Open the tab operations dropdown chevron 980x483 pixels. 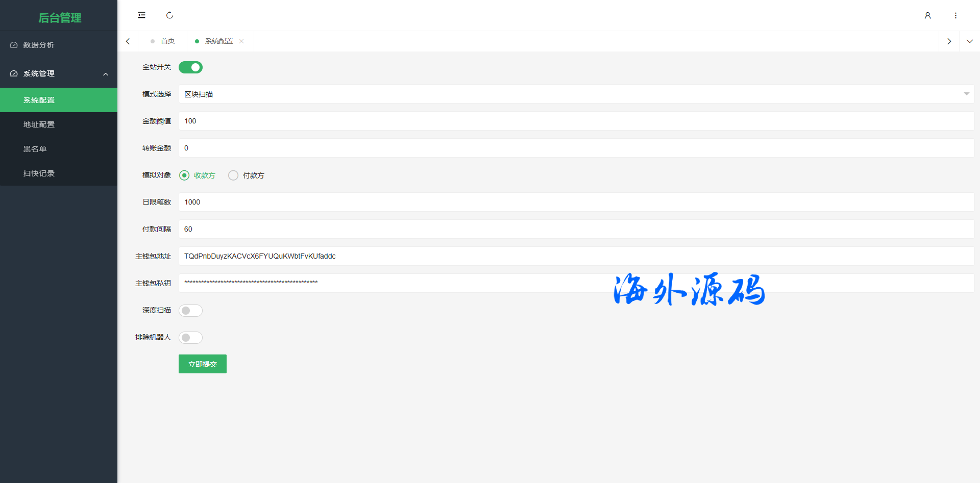click(x=969, y=41)
